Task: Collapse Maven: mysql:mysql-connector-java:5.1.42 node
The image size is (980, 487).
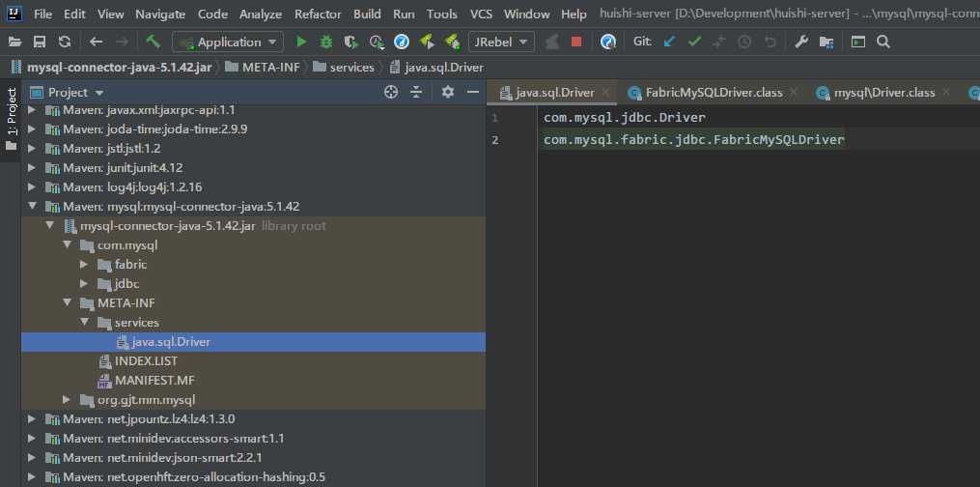Action: 31,207
